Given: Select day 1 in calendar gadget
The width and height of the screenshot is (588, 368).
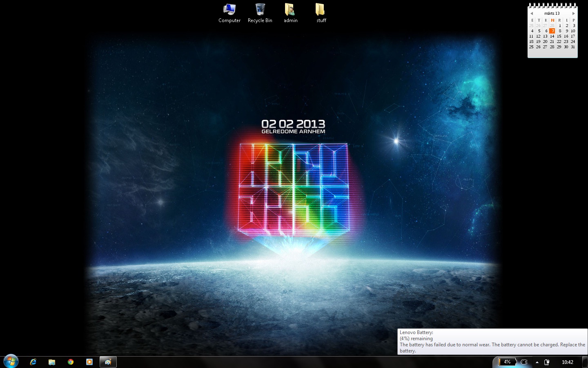Looking at the screenshot, I should (559, 25).
